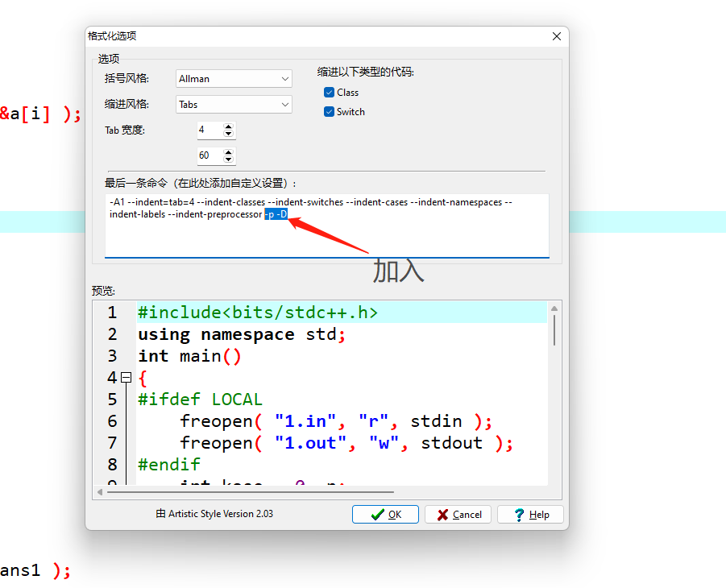Screen dimensions: 726x588
Task: Click line number 1 in preview gutter
Action: click(x=113, y=313)
